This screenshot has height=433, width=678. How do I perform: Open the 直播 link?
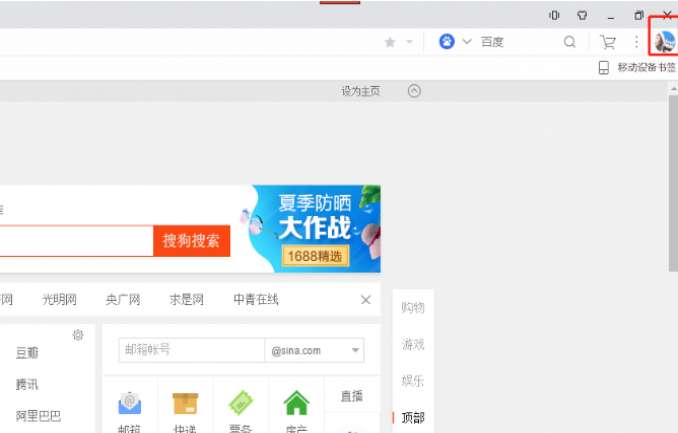click(x=352, y=396)
